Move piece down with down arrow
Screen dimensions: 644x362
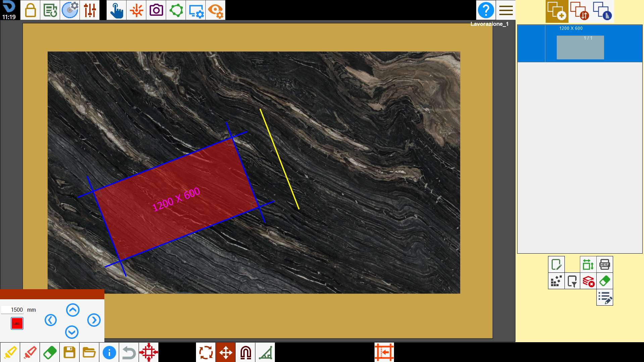pos(72,332)
